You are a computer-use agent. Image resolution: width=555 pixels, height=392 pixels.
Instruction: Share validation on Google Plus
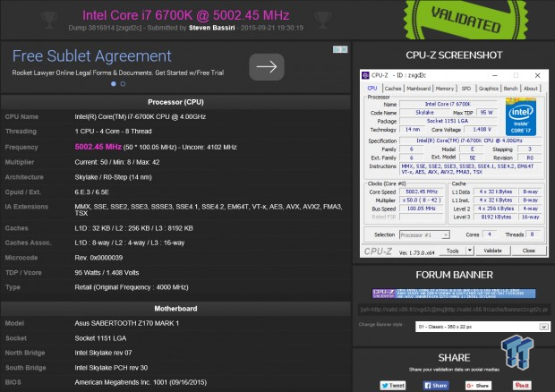(x=477, y=386)
